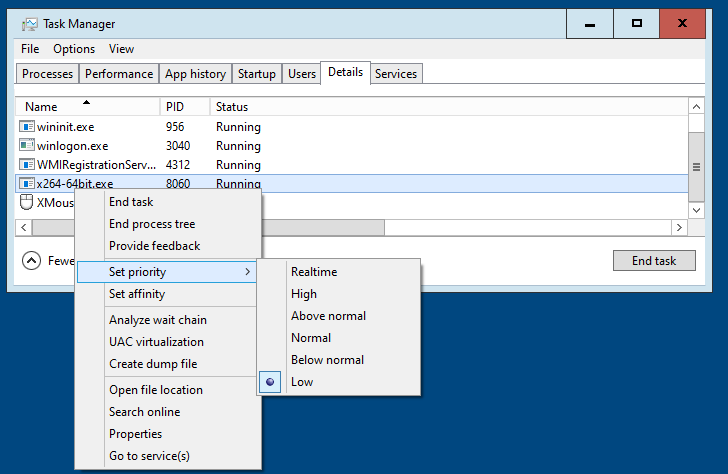This screenshot has width=728, height=474.
Task: Click the Task Manager title bar icon
Action: (30, 23)
